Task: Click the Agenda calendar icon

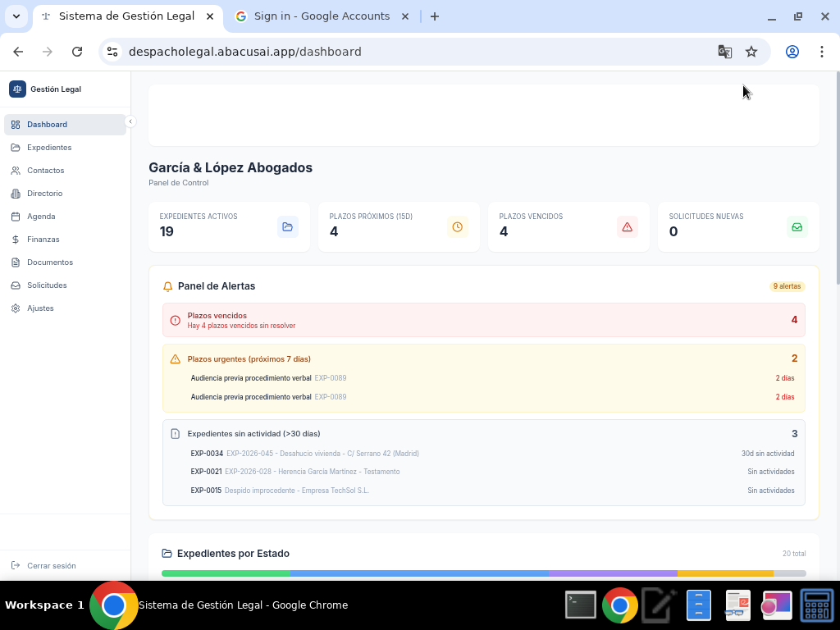Action: tap(16, 217)
